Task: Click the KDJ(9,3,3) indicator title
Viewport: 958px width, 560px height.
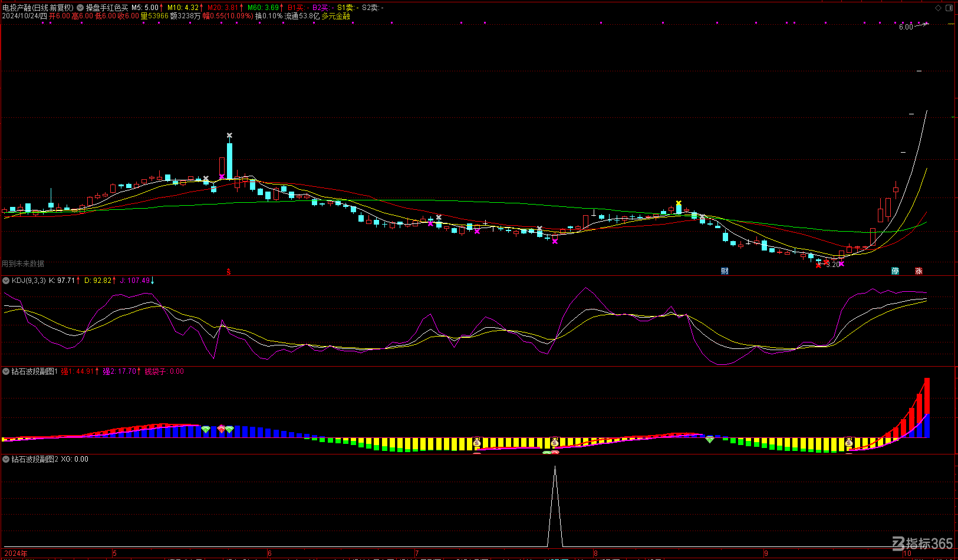Action: click(28, 281)
